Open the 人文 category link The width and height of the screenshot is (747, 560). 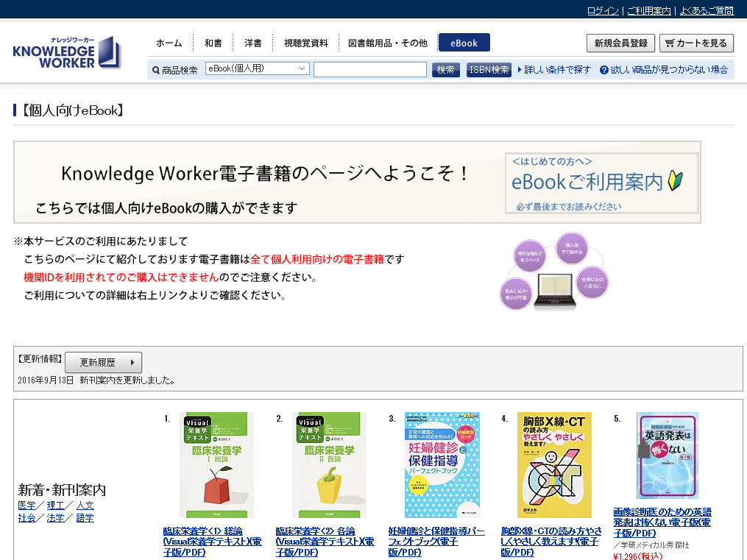[85, 506]
